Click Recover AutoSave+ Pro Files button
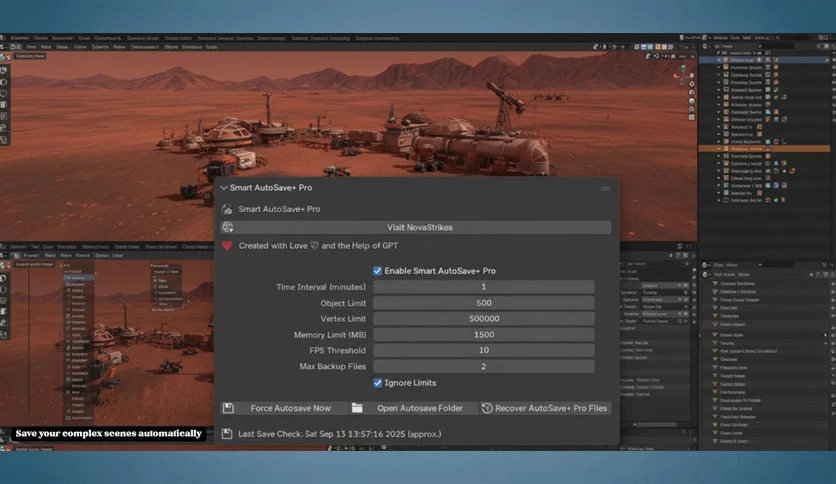This screenshot has width=836, height=484. [x=544, y=408]
